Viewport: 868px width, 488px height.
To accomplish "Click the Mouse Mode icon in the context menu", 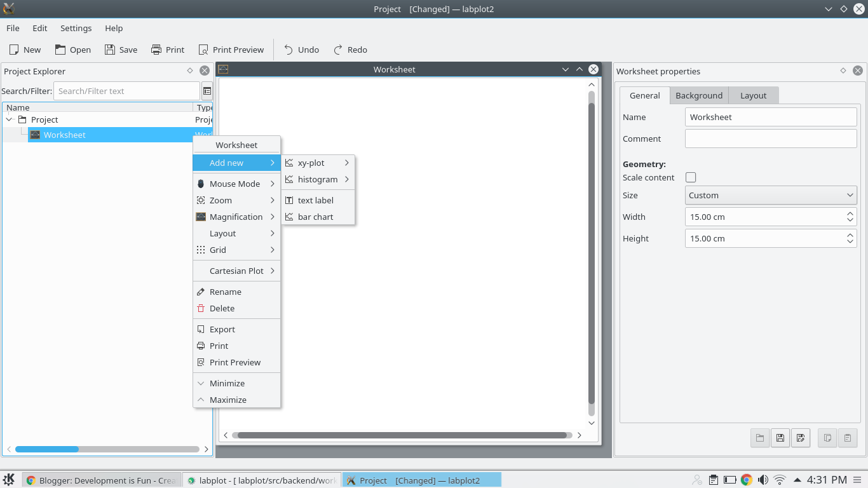I will click(x=201, y=184).
